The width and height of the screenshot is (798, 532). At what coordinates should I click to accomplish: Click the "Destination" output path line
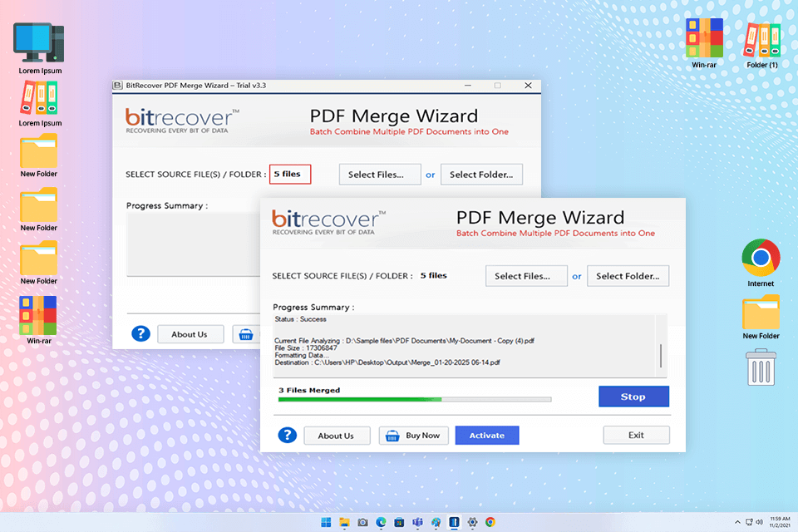point(387,362)
